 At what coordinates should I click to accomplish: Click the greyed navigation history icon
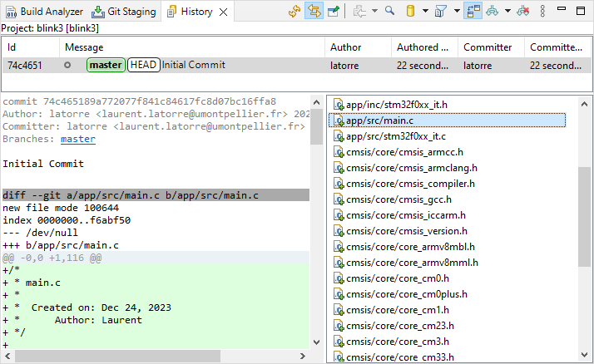click(359, 12)
